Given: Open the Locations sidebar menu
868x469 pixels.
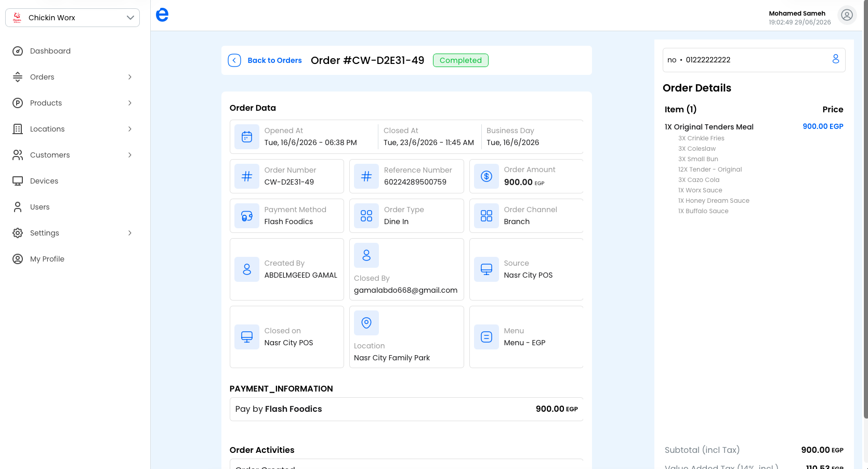Looking at the screenshot, I should coord(47,129).
